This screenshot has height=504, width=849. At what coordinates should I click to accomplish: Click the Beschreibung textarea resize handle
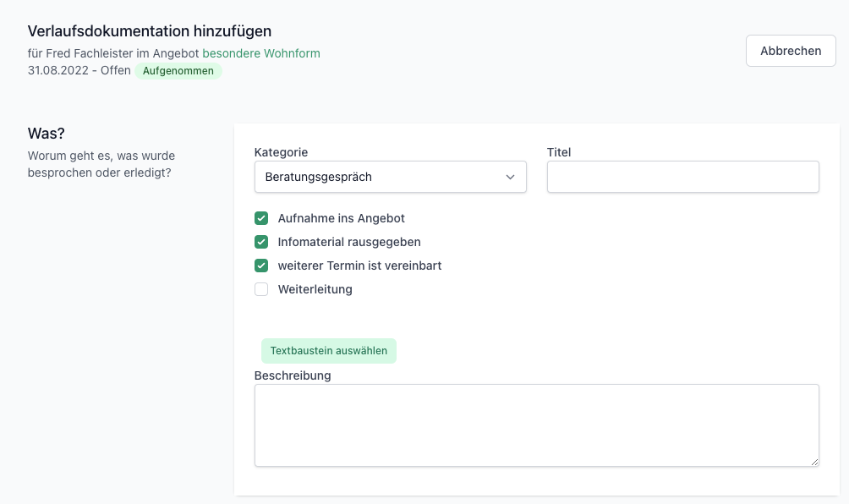[814, 462]
